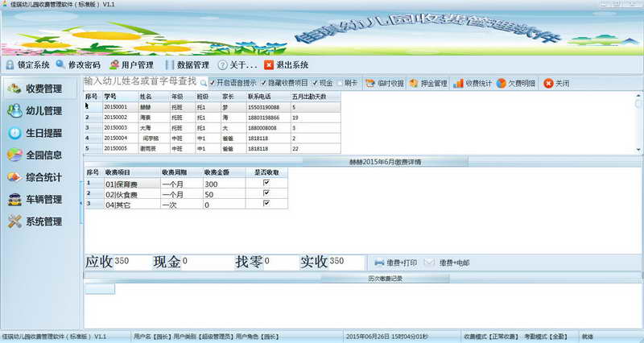Toggle the 隐藏收费项目 checkbox
Viewport: 644px width, 343px height.
263,83
